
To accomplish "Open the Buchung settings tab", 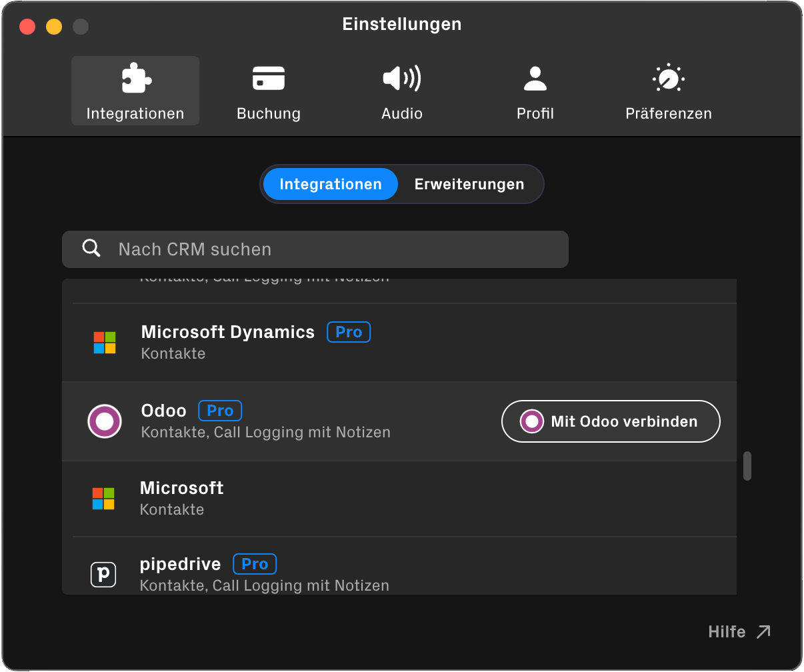I will point(269,91).
